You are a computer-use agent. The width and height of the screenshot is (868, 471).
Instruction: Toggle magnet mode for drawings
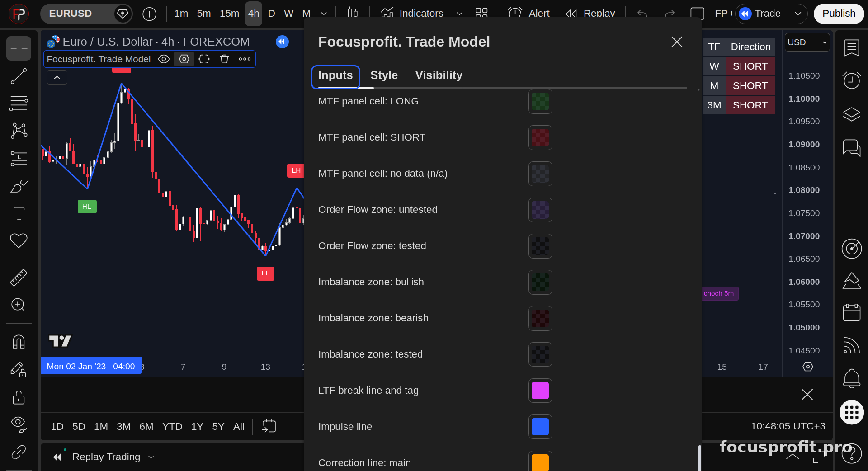coord(19,342)
